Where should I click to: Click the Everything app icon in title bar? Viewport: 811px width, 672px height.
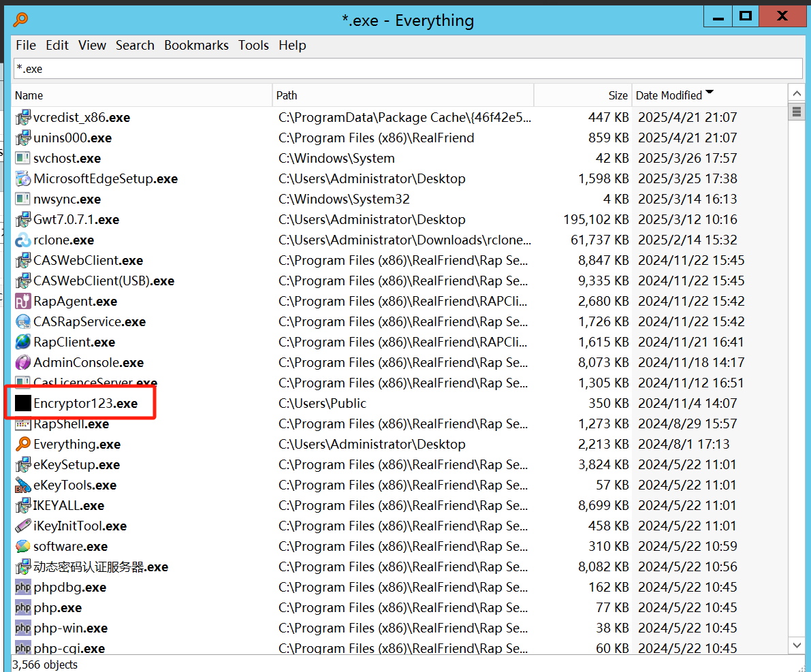tap(21, 20)
